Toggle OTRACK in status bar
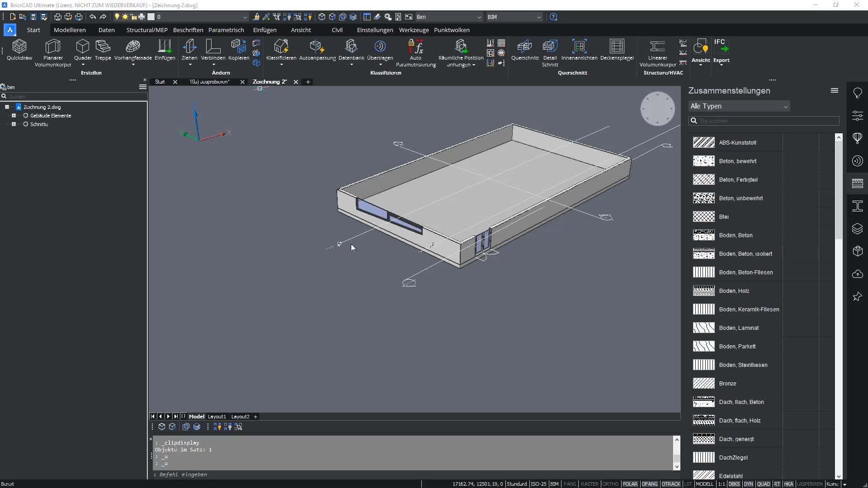 (x=671, y=484)
